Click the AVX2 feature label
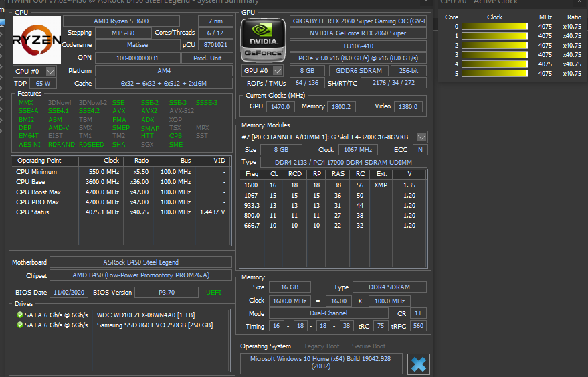The width and height of the screenshot is (588, 377). click(x=149, y=110)
